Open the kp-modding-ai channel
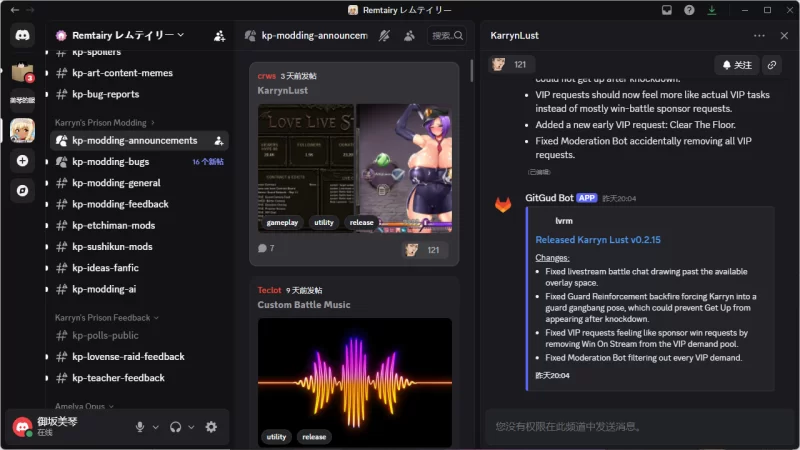 (x=139, y=289)
